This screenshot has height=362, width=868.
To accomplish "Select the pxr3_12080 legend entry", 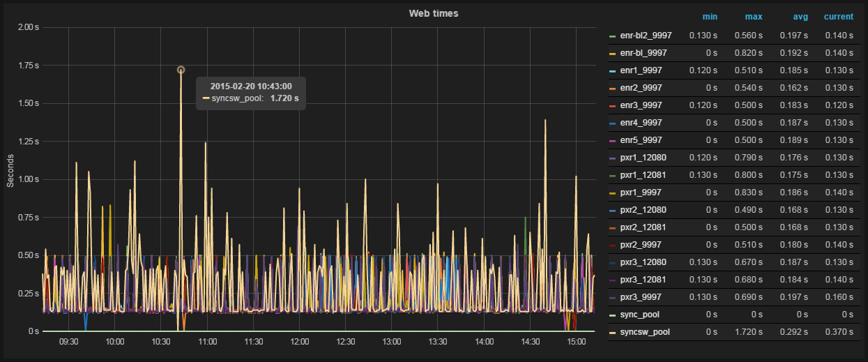I will click(643, 262).
